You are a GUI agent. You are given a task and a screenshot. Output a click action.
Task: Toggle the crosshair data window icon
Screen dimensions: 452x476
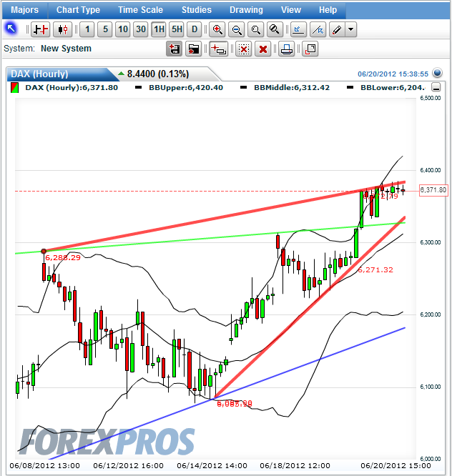click(219, 49)
